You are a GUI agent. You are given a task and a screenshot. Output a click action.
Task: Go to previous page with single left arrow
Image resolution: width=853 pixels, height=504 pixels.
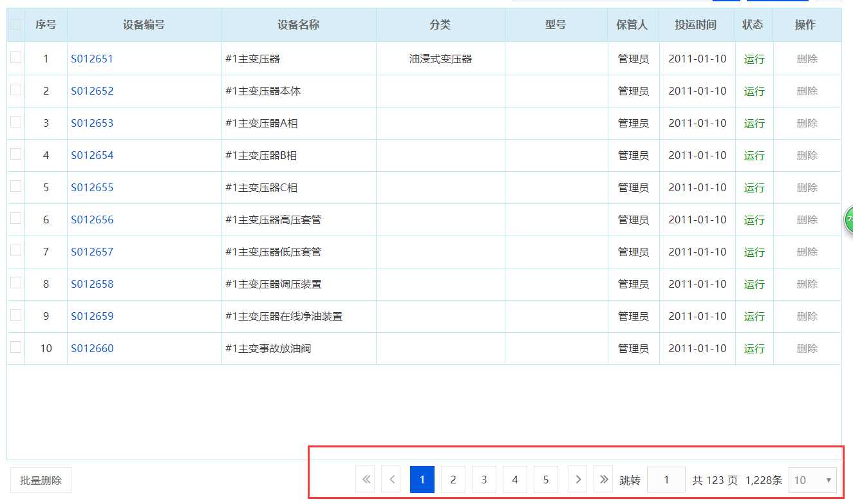click(x=391, y=480)
